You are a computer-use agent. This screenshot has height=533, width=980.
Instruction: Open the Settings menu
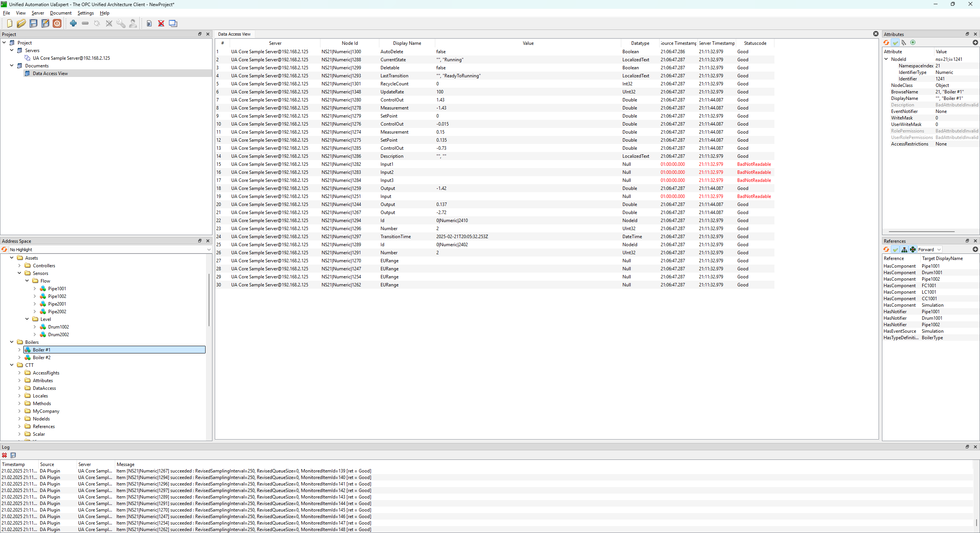tap(85, 13)
